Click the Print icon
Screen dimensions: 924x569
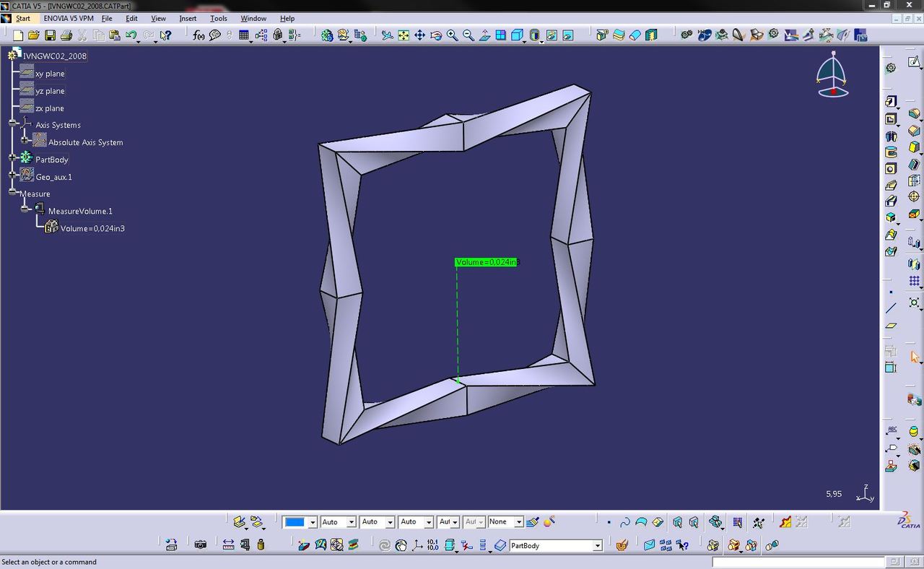click(66, 35)
